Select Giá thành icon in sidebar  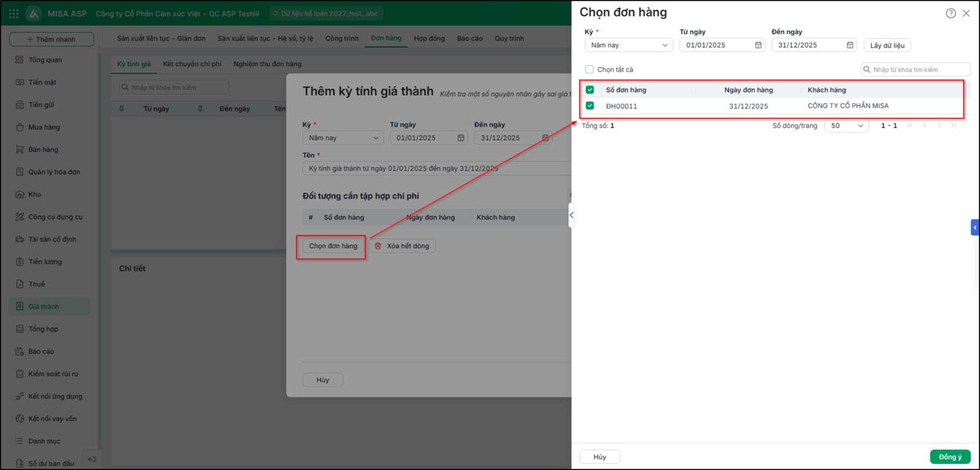tap(20, 306)
